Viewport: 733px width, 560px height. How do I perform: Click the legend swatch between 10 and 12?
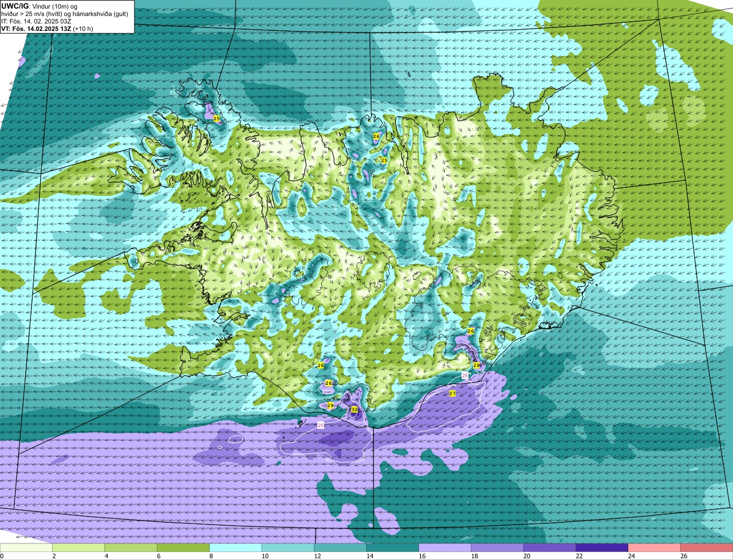click(288, 548)
